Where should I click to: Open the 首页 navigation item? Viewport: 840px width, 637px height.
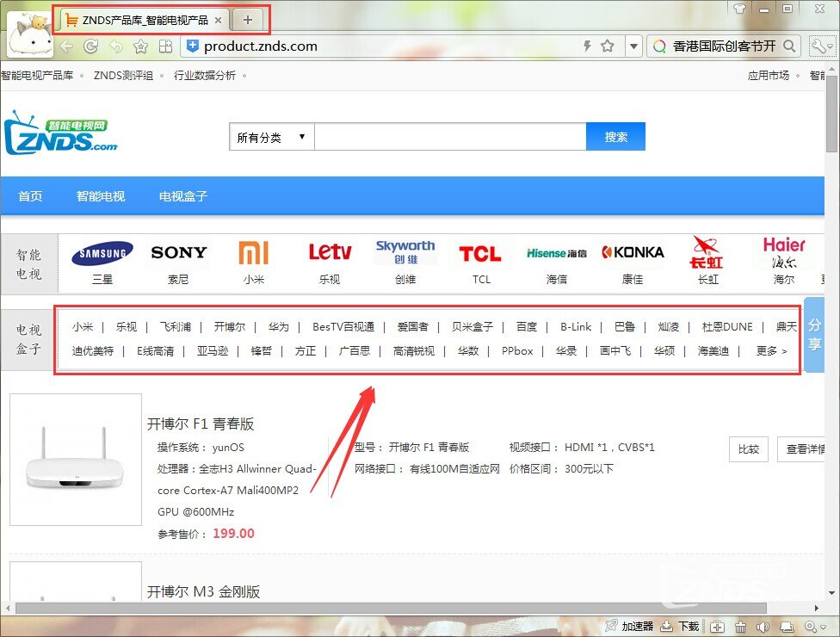click(x=30, y=196)
